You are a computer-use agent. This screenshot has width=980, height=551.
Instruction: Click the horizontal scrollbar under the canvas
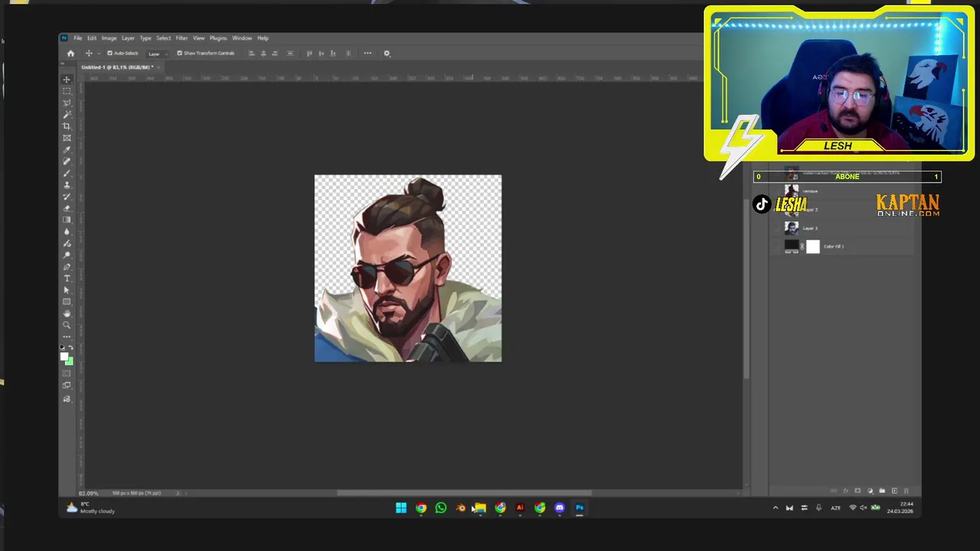(x=465, y=493)
